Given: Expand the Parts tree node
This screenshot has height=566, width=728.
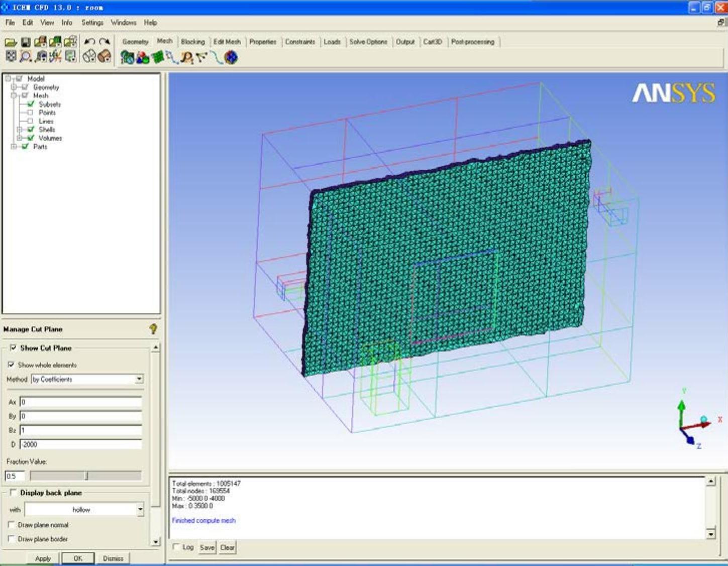Looking at the screenshot, I should tap(14, 146).
